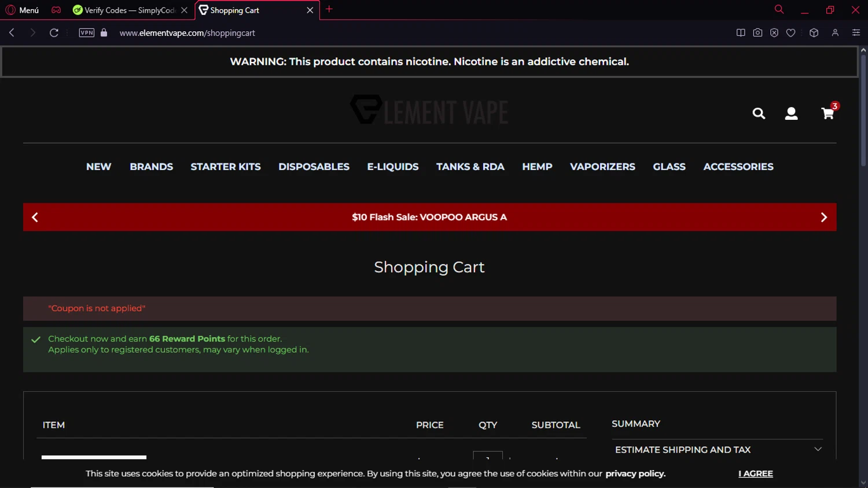Open the NEW menu item
The height and width of the screenshot is (488, 868).
pyautogui.click(x=98, y=167)
